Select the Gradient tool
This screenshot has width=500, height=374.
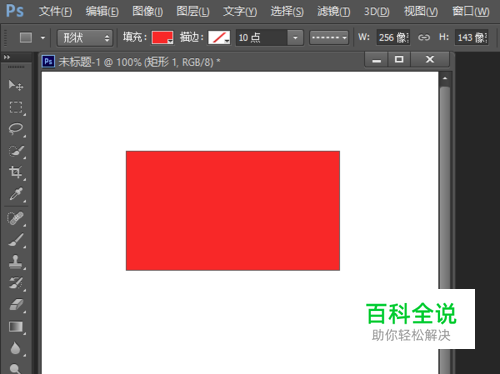pyautogui.click(x=16, y=327)
